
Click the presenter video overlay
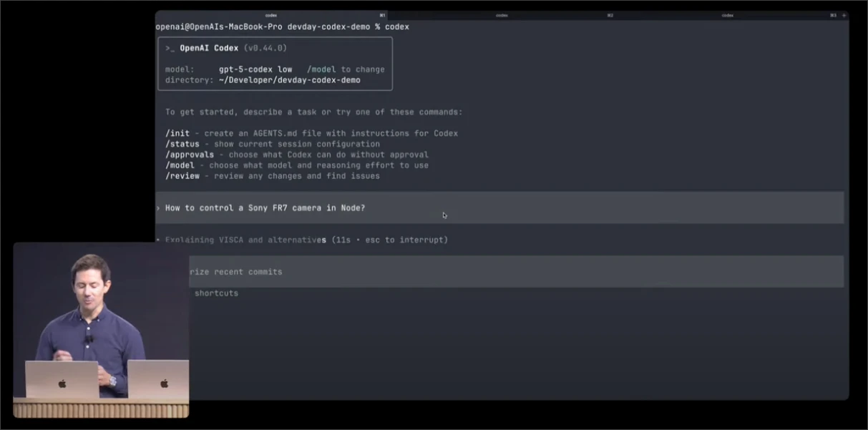pyautogui.click(x=101, y=329)
